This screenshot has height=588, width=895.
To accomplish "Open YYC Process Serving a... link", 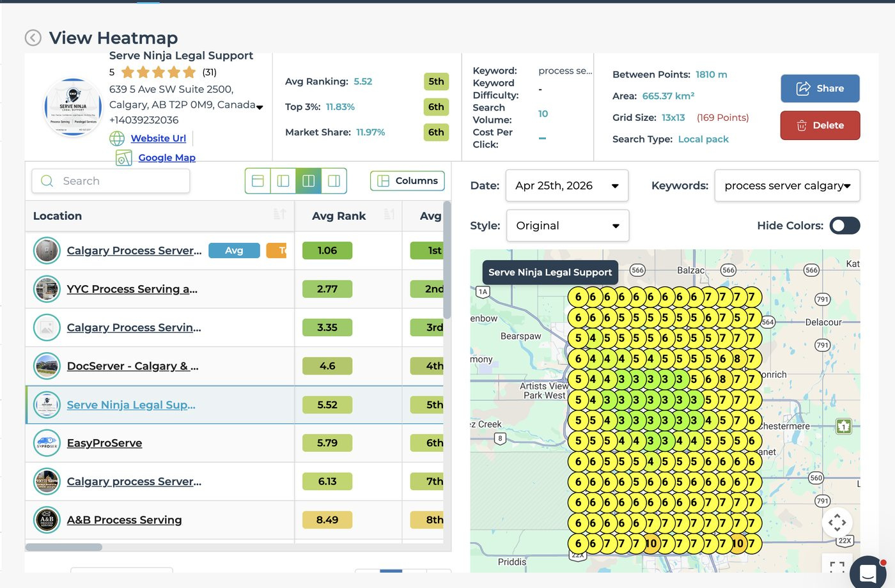I will point(132,289).
